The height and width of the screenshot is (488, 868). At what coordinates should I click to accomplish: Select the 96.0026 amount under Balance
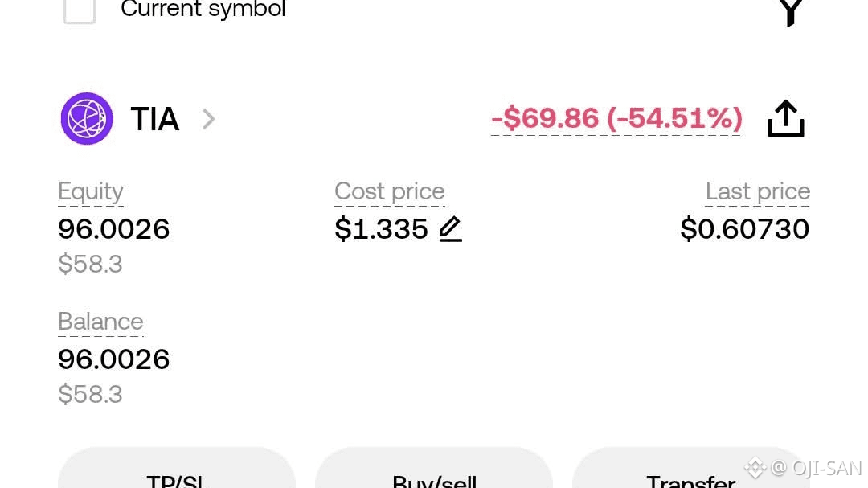114,359
